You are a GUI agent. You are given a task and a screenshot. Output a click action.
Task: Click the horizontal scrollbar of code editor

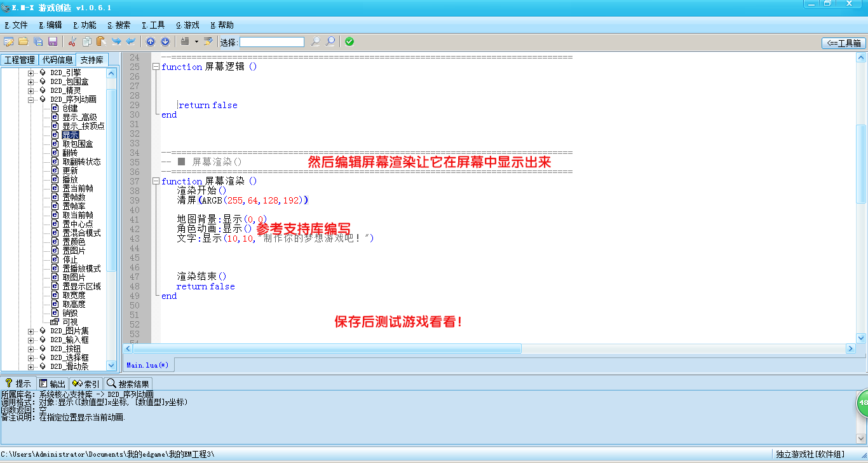(327, 349)
